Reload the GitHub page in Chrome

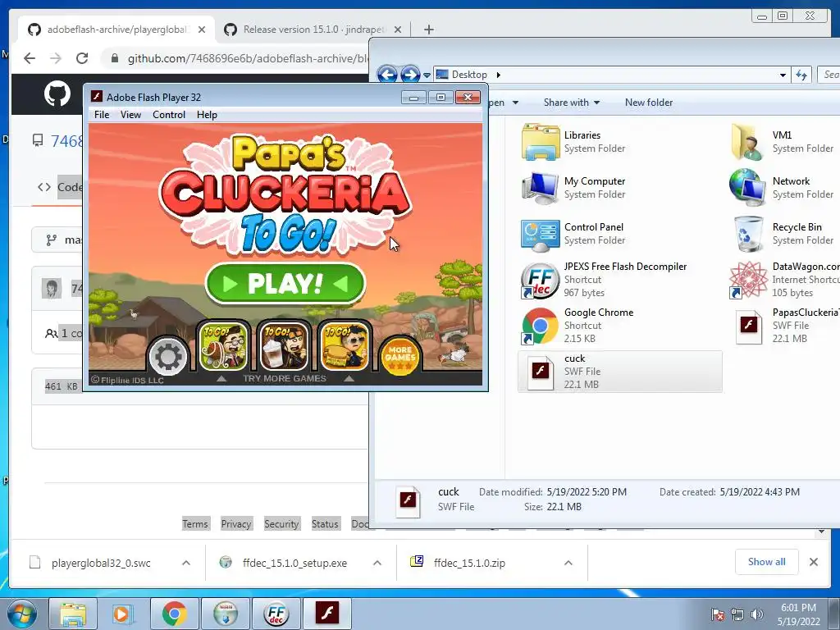point(82,58)
